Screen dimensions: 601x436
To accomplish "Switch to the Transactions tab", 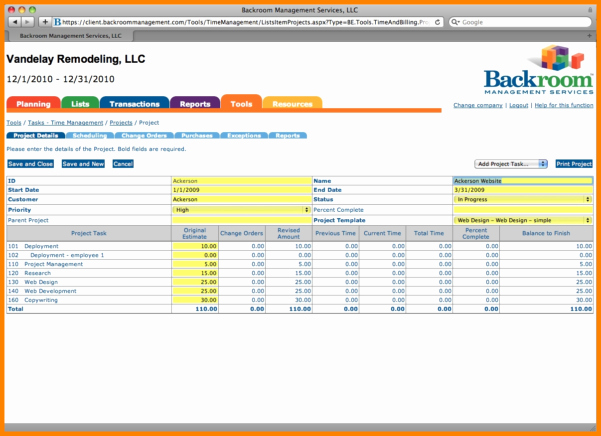I will coord(134,103).
